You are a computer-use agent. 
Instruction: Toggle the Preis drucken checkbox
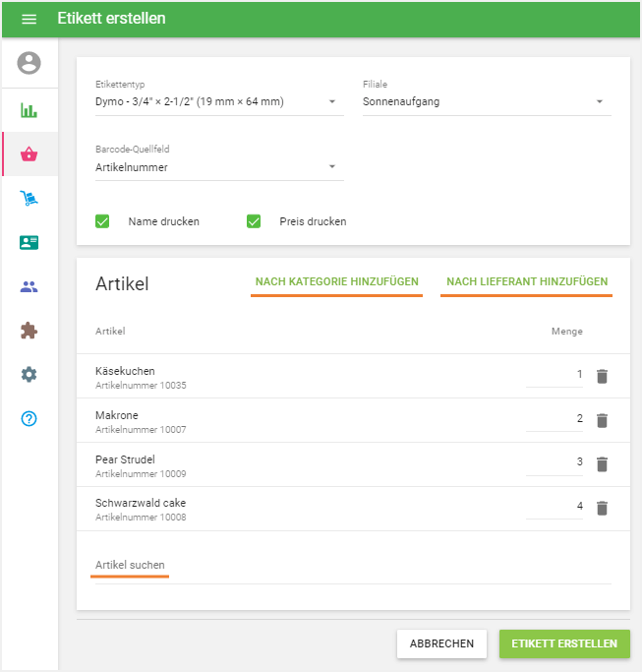[254, 221]
